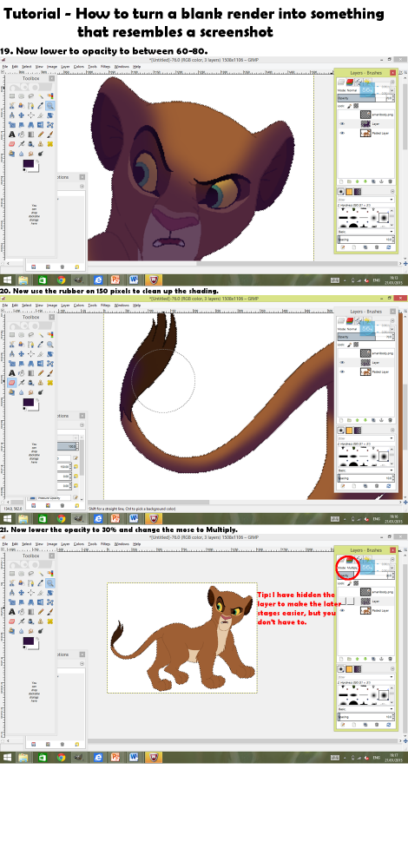Open Windows menu in step 21 window
This screenshot has height=868, width=408.
pyautogui.click(x=122, y=544)
